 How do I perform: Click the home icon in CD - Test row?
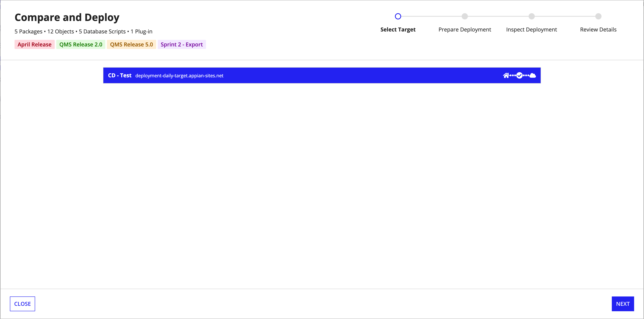506,75
